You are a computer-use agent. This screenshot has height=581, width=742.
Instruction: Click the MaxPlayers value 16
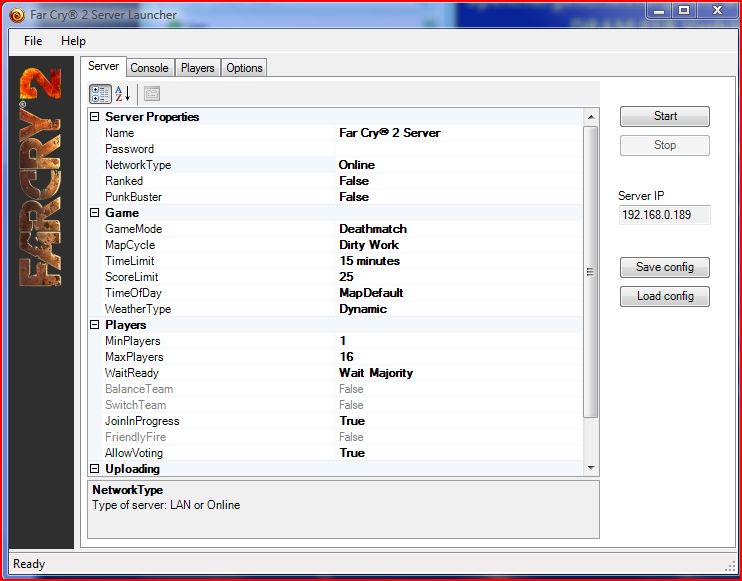346,357
